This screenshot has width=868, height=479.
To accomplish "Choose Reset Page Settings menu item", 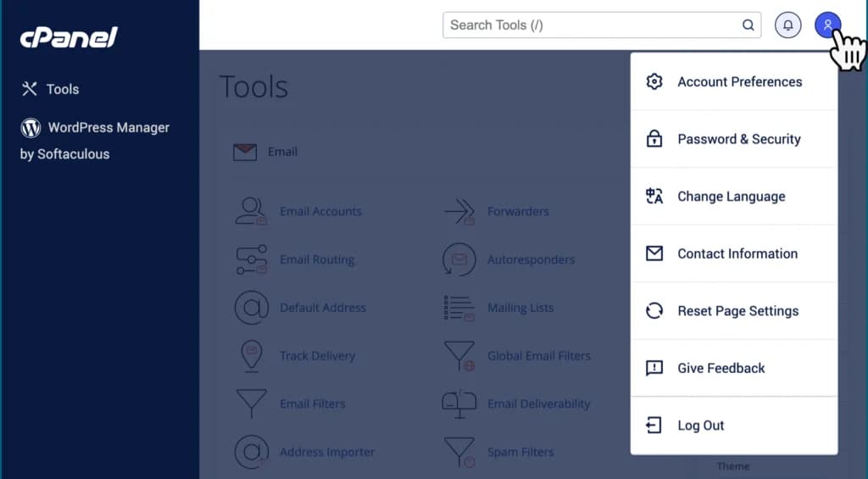I will click(x=734, y=310).
